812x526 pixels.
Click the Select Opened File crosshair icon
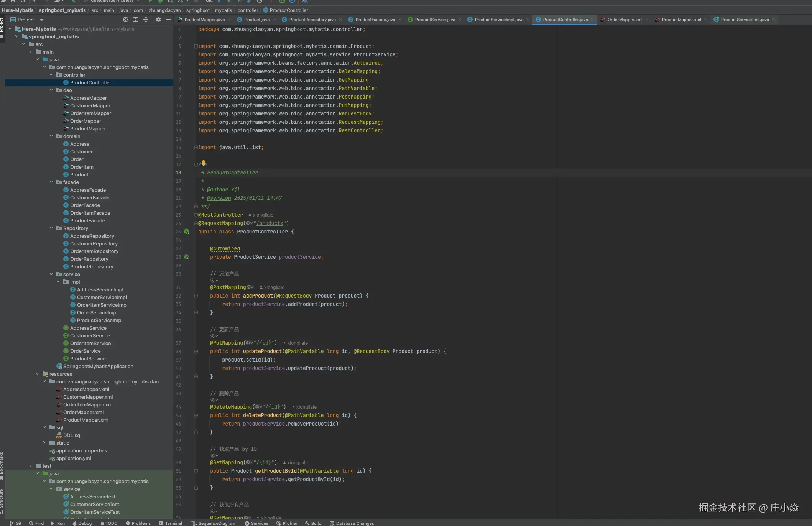[125, 20]
